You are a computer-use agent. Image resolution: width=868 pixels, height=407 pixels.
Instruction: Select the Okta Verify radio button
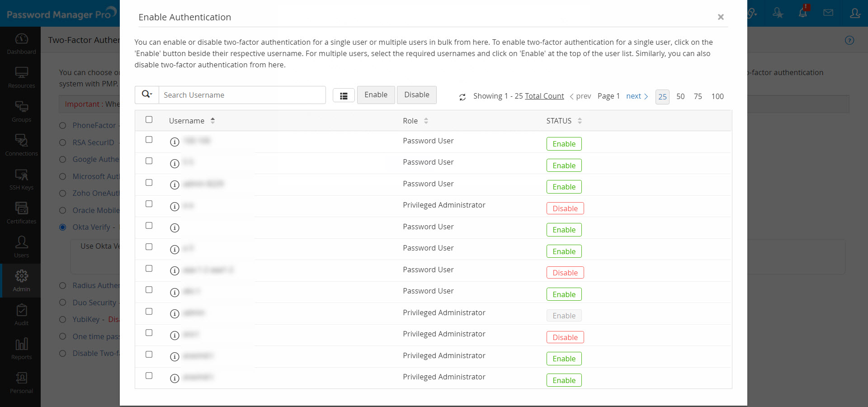63,227
